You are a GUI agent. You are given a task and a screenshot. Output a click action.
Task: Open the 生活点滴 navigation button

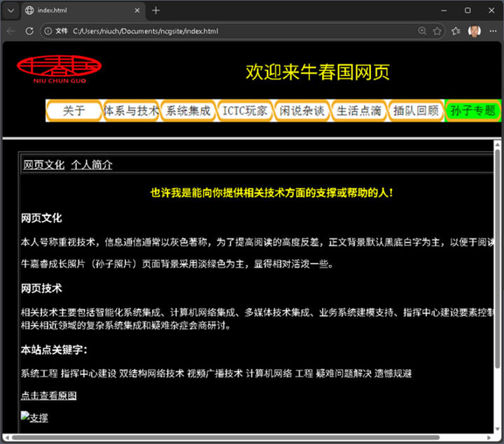(x=358, y=110)
